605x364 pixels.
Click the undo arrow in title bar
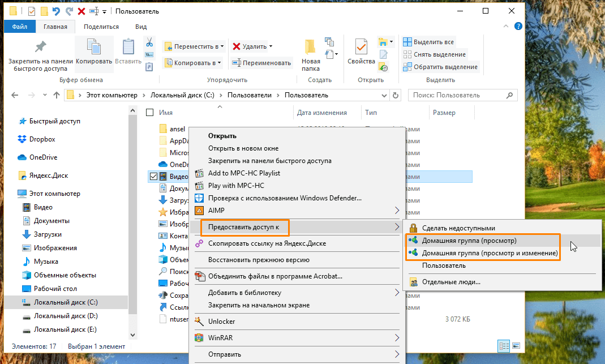(x=57, y=11)
